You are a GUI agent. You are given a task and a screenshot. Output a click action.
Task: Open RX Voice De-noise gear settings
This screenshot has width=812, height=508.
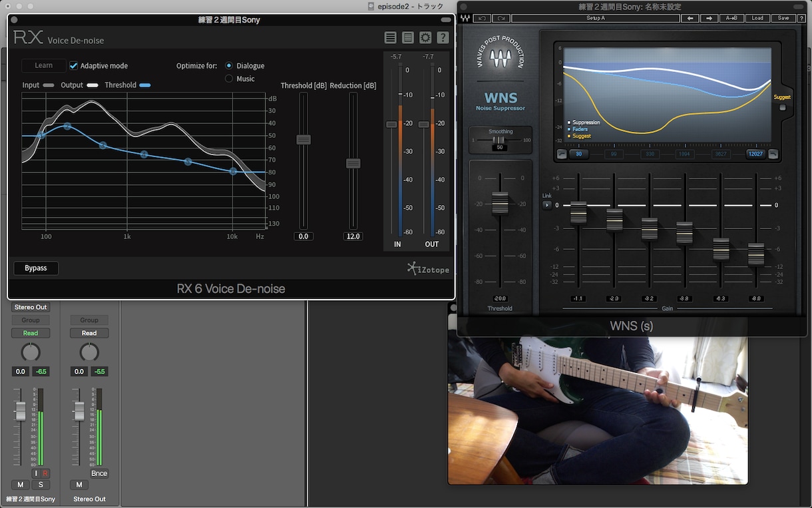(x=425, y=38)
